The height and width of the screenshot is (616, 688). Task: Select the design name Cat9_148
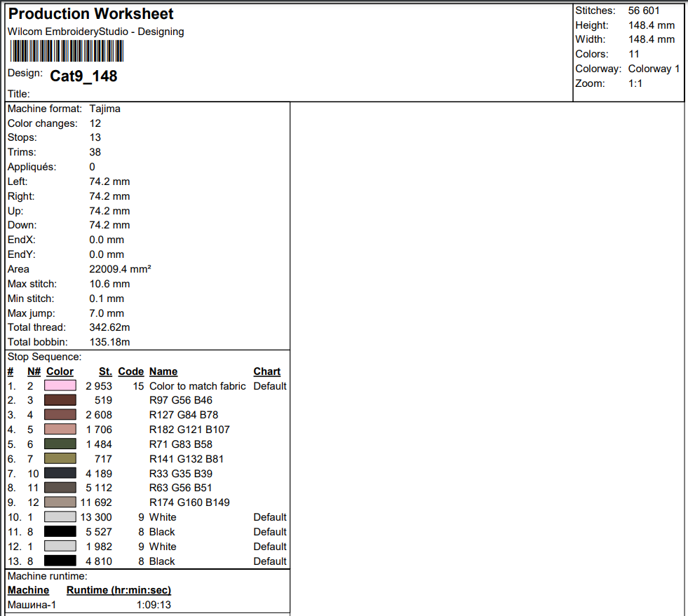pyautogui.click(x=83, y=76)
